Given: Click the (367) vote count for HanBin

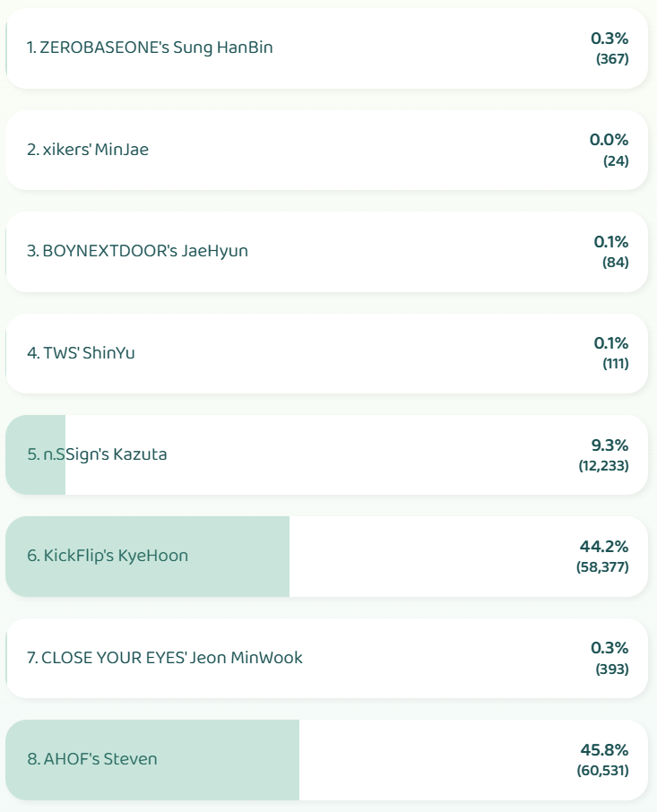Looking at the screenshot, I should (612, 58).
